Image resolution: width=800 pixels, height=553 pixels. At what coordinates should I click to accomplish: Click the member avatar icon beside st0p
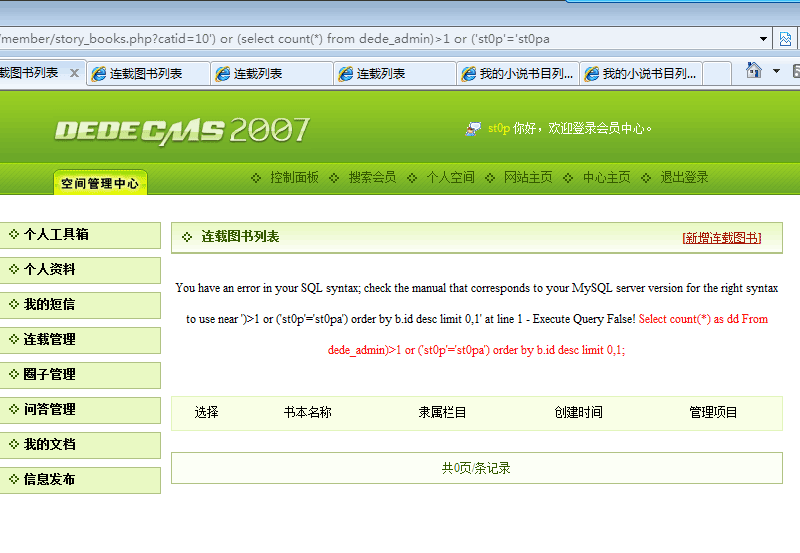[x=473, y=129]
